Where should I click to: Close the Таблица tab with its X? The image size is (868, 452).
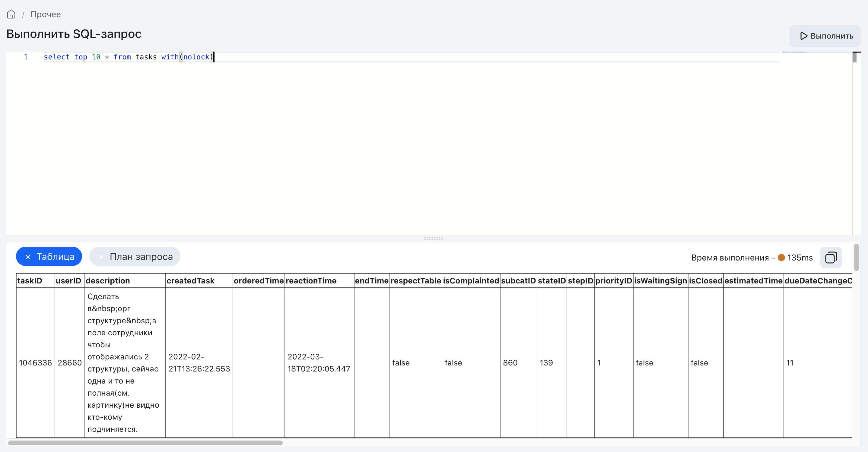pos(28,257)
